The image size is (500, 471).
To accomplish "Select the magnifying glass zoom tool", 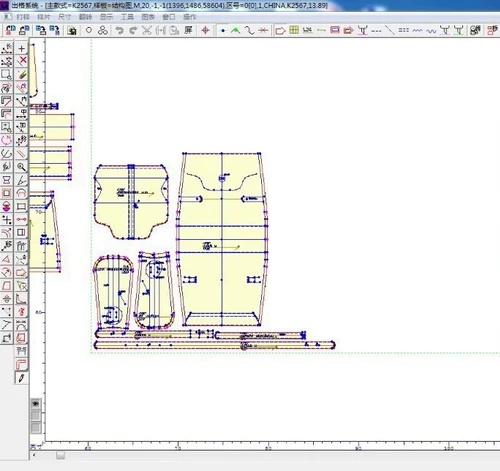I will pyautogui.click(x=21, y=167).
